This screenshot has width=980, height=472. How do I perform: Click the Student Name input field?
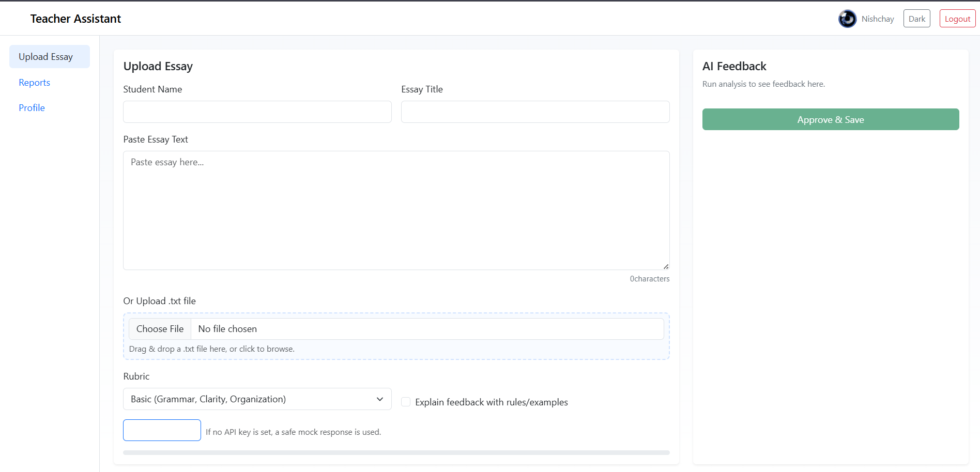coord(257,112)
